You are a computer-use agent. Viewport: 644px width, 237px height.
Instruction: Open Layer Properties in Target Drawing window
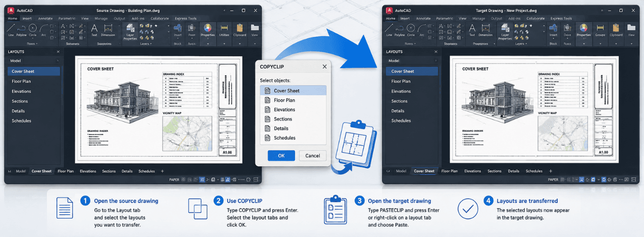coord(505,32)
